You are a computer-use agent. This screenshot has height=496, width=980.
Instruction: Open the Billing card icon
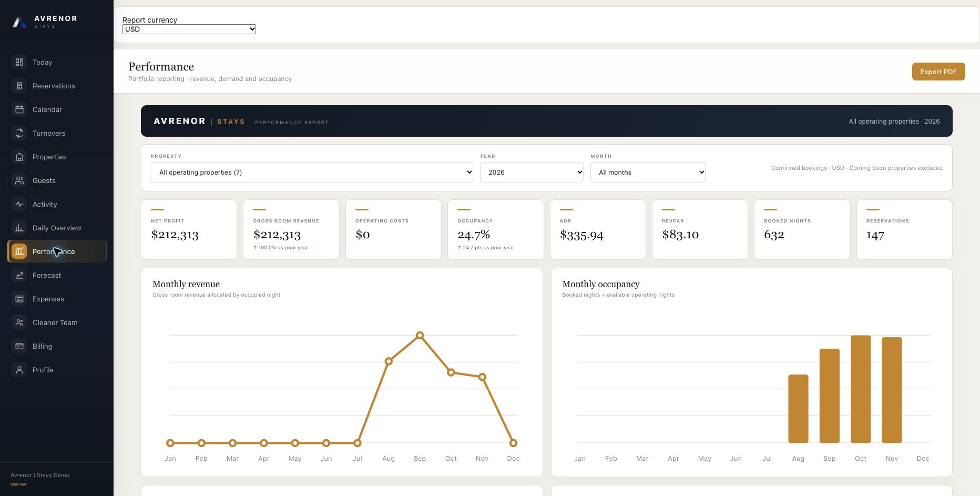(x=19, y=346)
